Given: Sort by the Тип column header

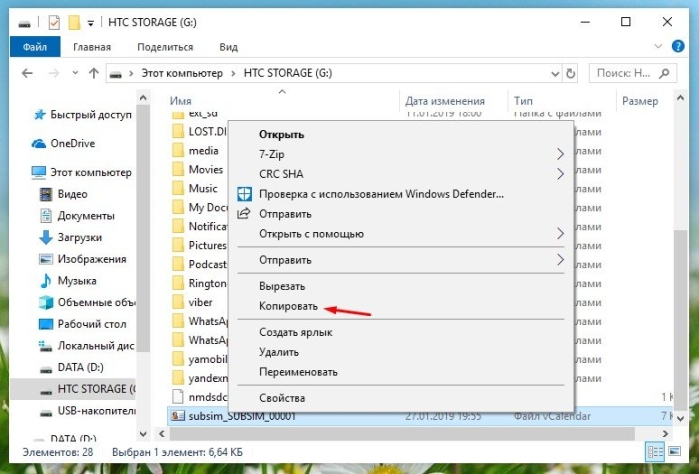Looking at the screenshot, I should [x=523, y=101].
